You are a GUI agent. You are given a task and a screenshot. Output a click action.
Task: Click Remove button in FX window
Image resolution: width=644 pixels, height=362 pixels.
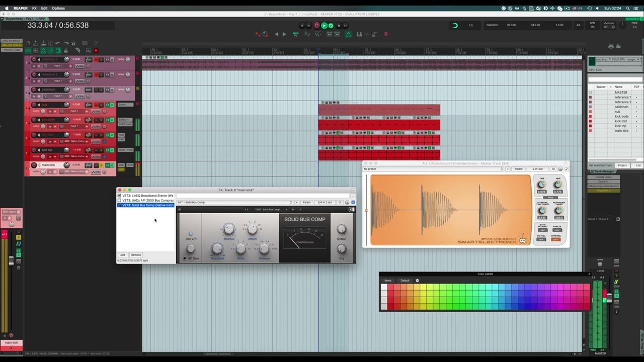pos(136,255)
